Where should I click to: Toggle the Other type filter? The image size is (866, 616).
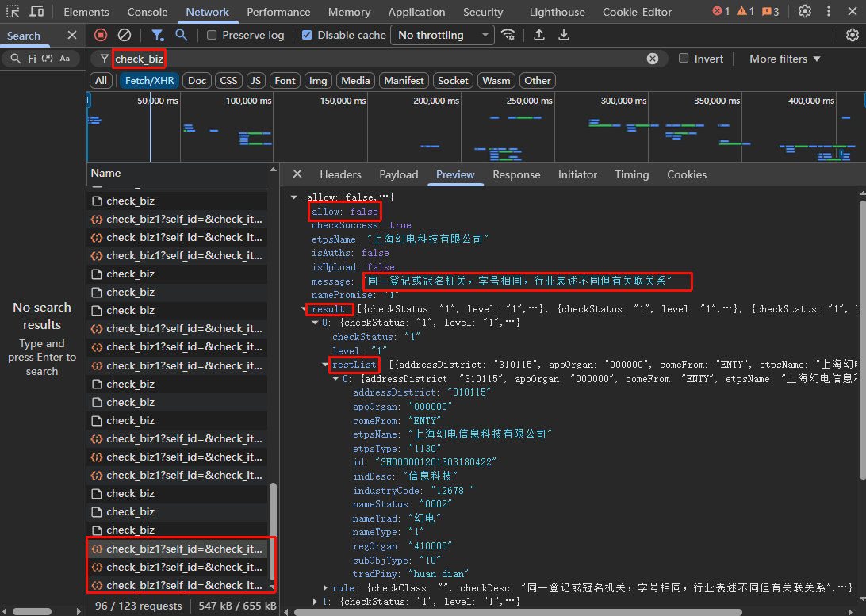(x=538, y=81)
